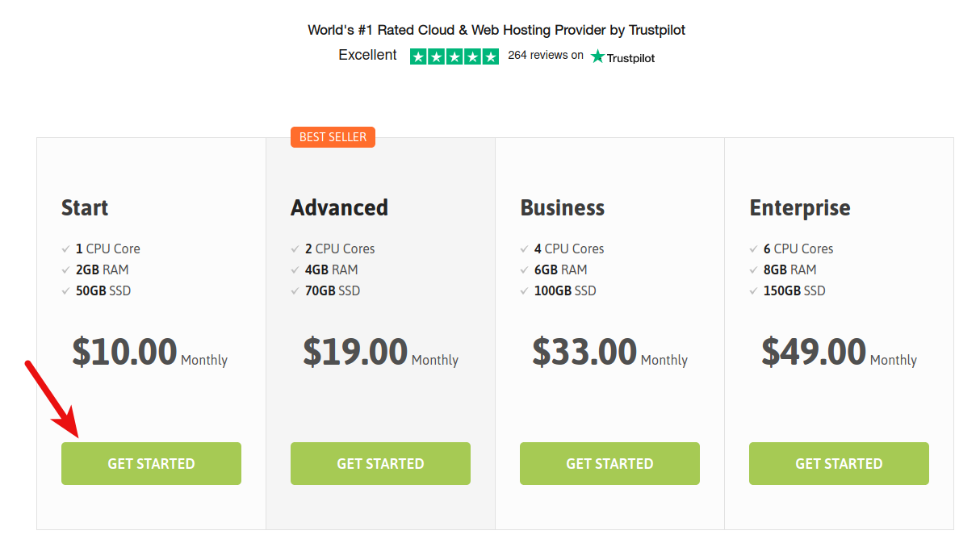Click the Best Seller orange badge
Viewport: 980px width, 539px height.
[x=333, y=137]
